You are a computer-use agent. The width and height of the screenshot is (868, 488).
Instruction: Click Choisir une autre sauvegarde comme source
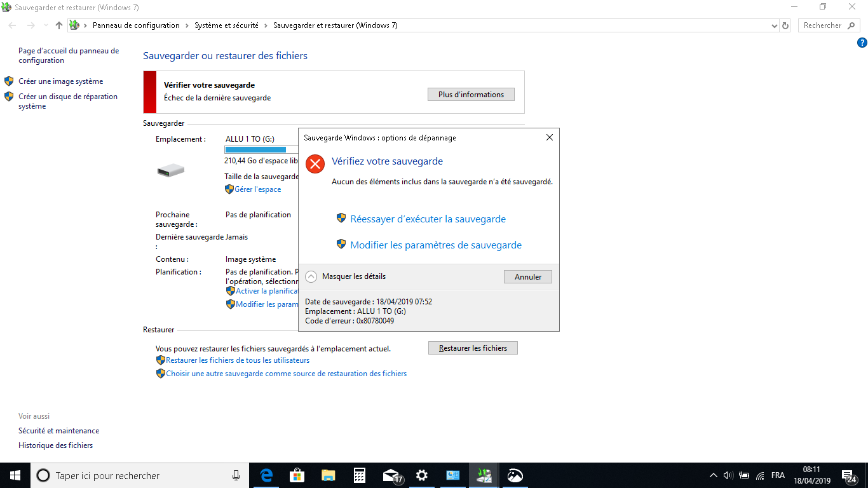pos(286,374)
